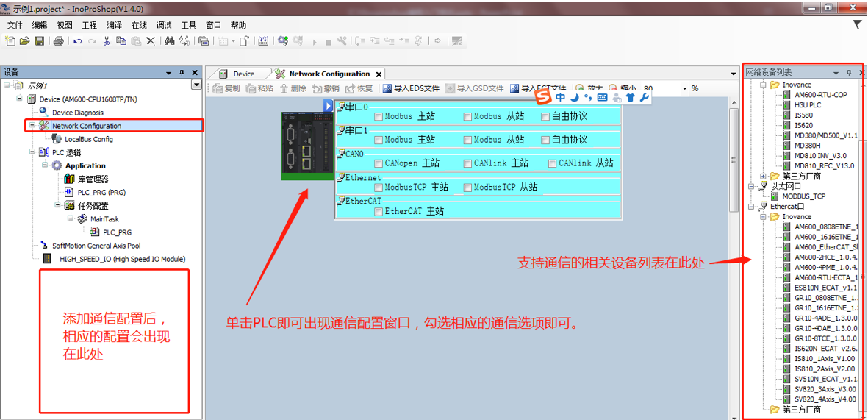This screenshot has width=868, height=420.
Task: Click the Cut scissors icon
Action: click(107, 41)
